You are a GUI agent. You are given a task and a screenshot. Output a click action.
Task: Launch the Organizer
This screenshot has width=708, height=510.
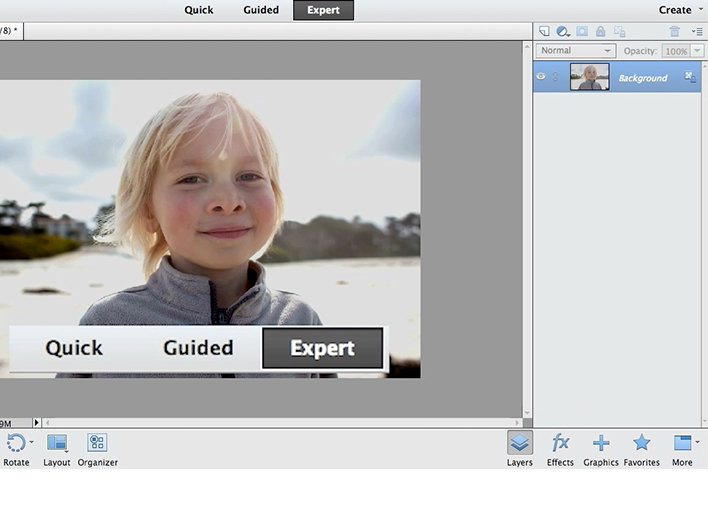[98, 449]
